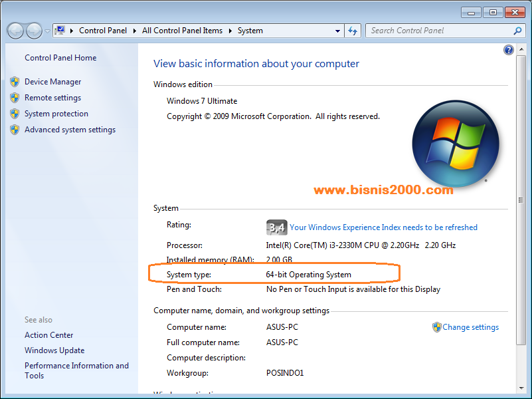This screenshot has height=399, width=532.
Task: Open help via the question mark icon
Action: (x=508, y=49)
